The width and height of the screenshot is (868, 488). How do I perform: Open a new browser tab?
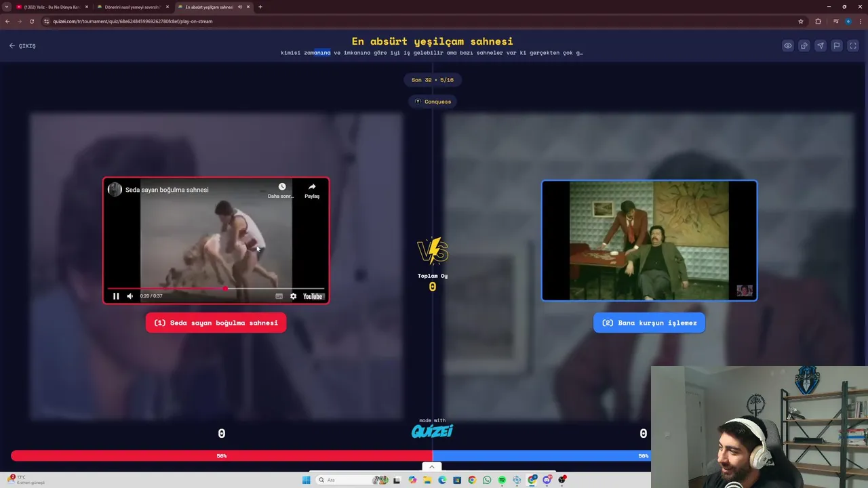point(260,7)
